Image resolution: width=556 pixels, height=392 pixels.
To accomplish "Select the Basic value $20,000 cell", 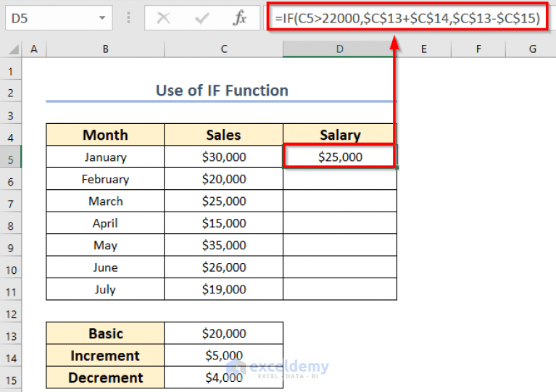I will pos(224,333).
